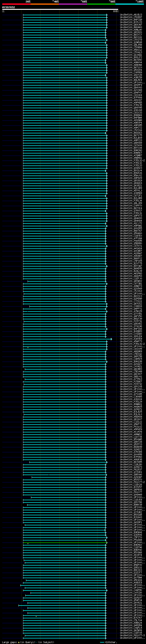146x644 pixels.
Task: Open the UniRef100_A5AP73 alignment label
Action: coord(131,342)
